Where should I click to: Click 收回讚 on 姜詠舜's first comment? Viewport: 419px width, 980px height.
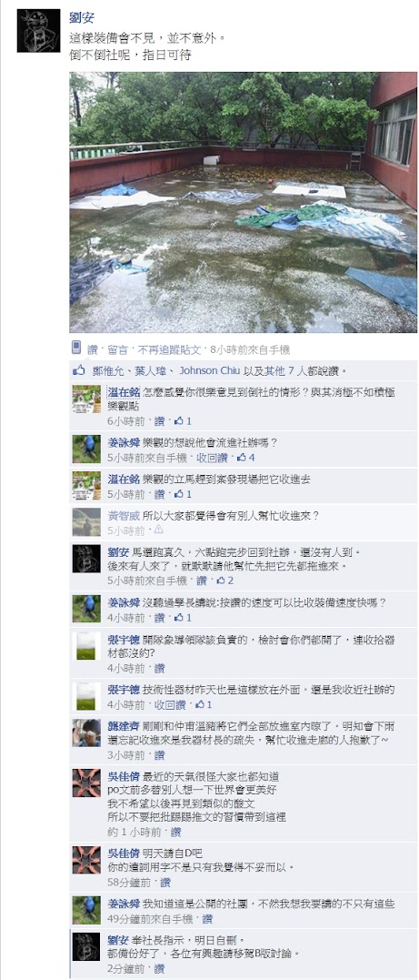(x=213, y=458)
